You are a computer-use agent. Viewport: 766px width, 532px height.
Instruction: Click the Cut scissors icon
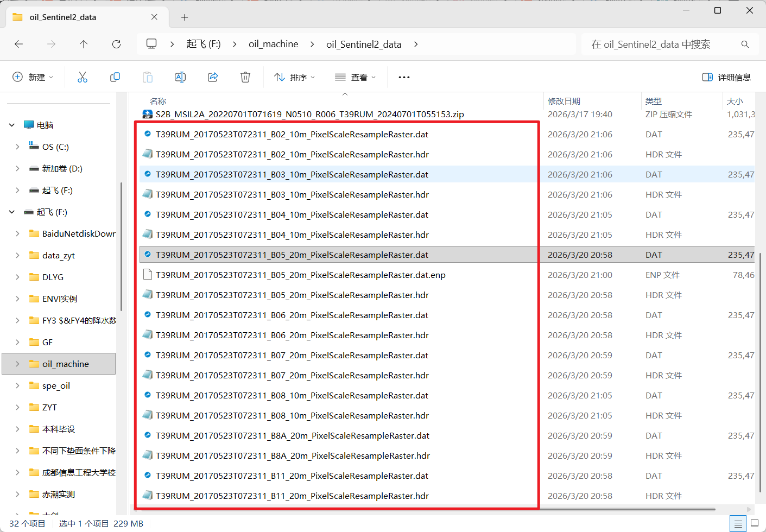click(83, 77)
